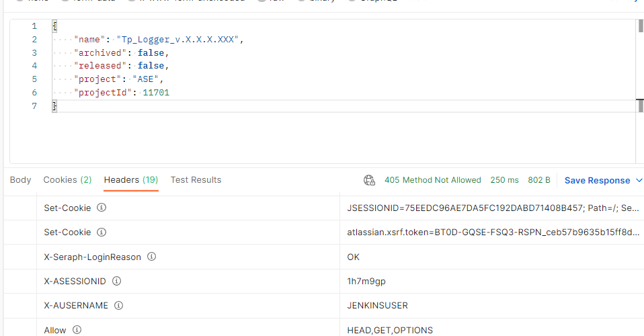
Task: Switch to the response Body tab
Action: (21, 180)
